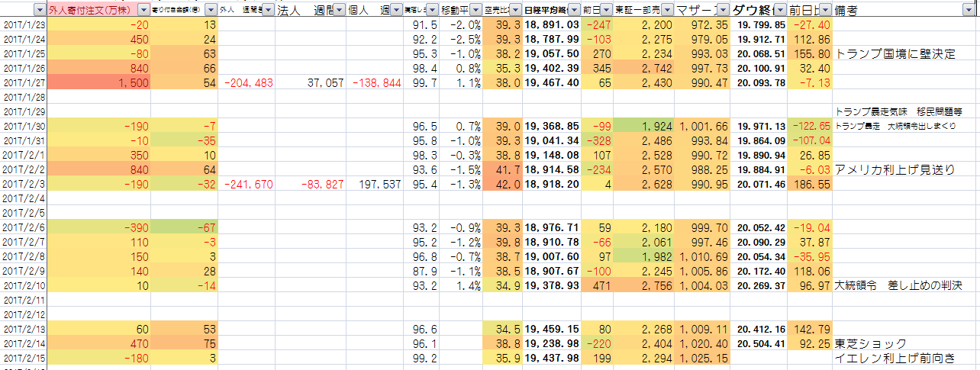Select the 東芝ショック note cell
This screenshot has height=370, width=980.
pos(872,343)
